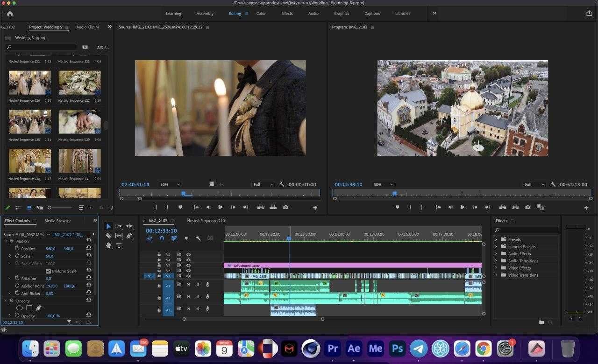This screenshot has width=598, height=364.
Task: Open Program playback resolution Full dropdown
Action: (534, 184)
